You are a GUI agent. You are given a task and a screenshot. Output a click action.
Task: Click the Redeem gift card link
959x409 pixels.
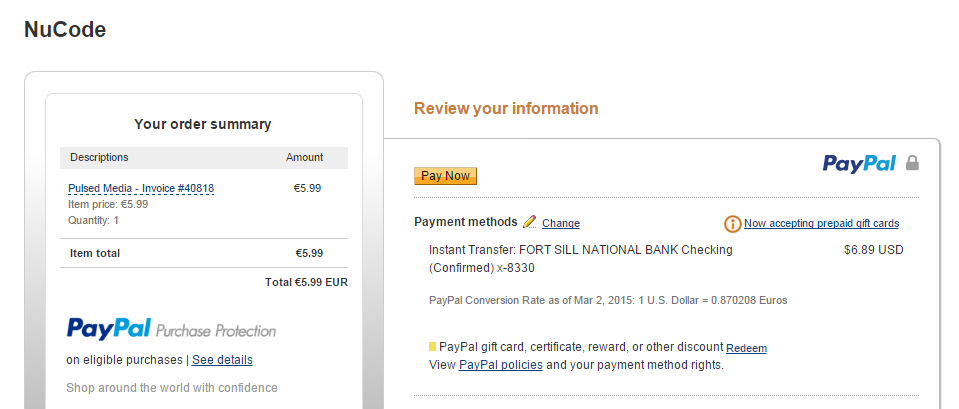click(746, 348)
